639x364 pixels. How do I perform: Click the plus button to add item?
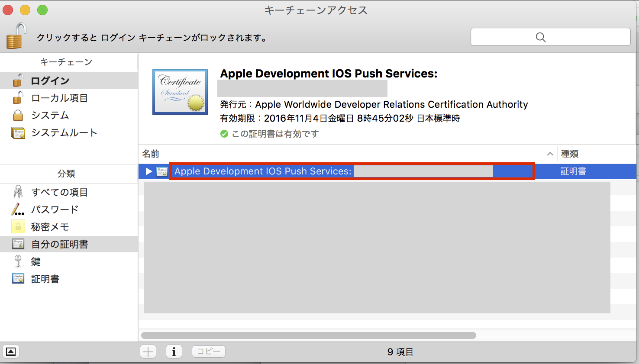148,352
